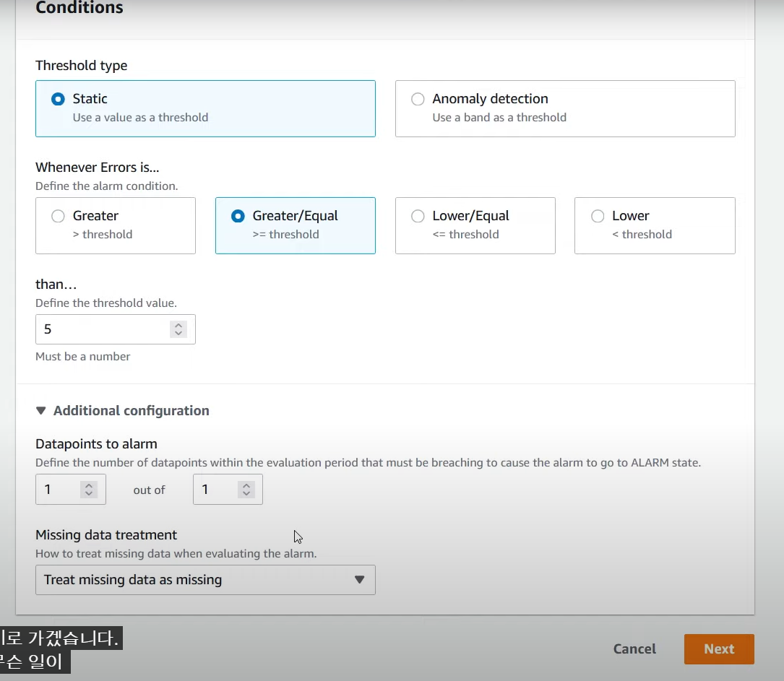Click the 'Missing data treatment' label
784x681 pixels.
point(106,535)
